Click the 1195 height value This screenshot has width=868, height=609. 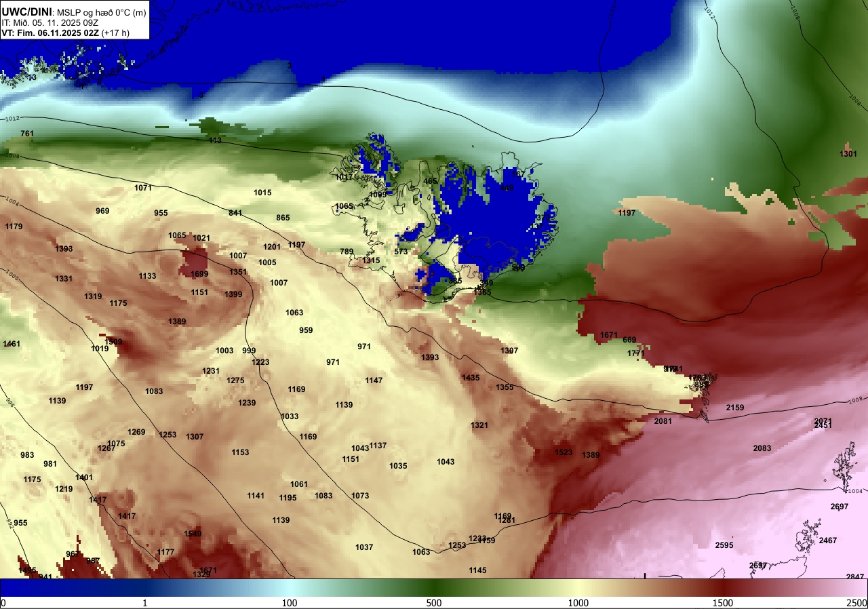pyautogui.click(x=288, y=498)
